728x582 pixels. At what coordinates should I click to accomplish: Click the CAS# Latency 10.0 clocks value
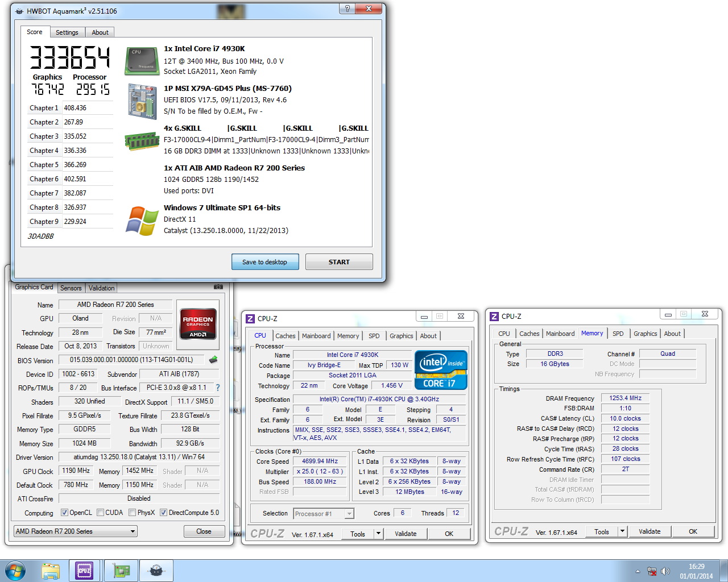625,419
